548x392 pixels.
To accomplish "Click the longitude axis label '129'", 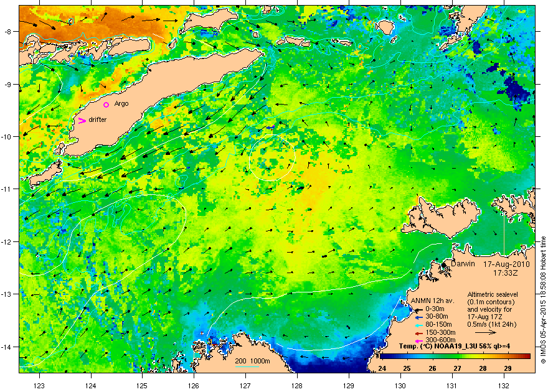I will [349, 386].
